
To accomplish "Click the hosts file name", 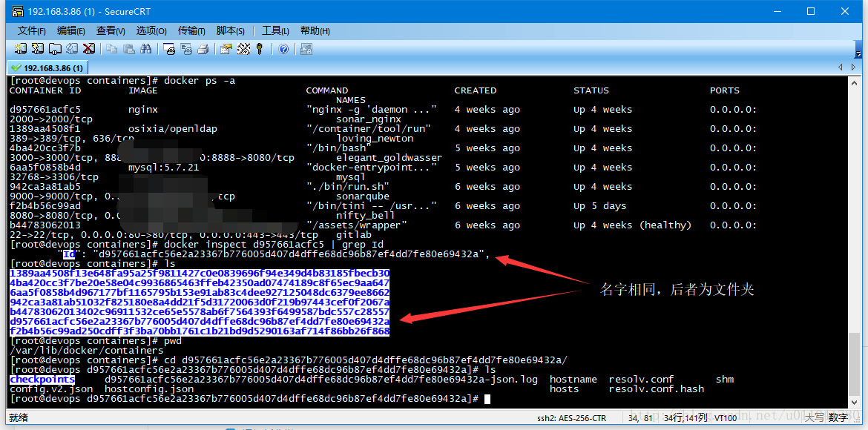I will coord(564,389).
